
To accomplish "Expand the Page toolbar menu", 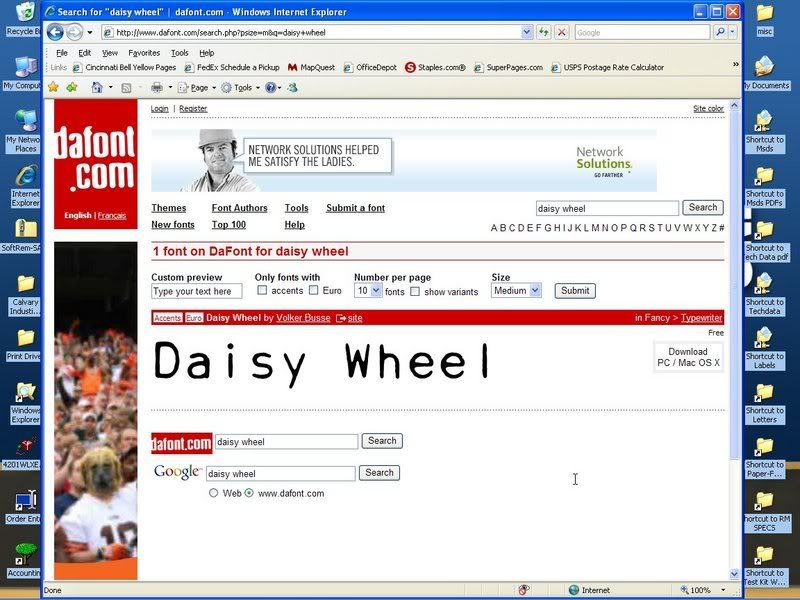I will tap(196, 88).
